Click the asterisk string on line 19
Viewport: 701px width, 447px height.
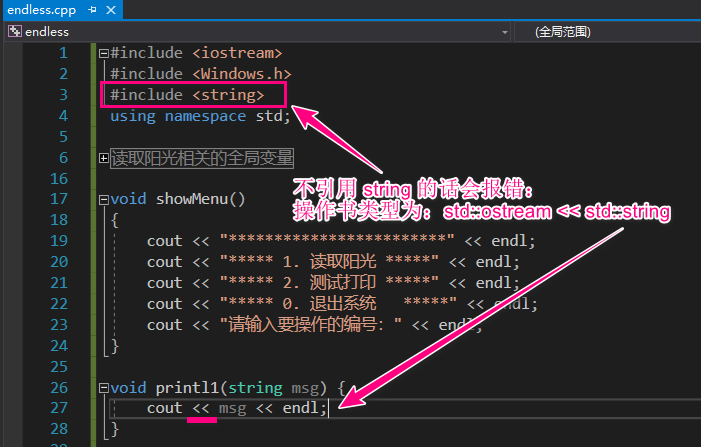tap(337, 239)
